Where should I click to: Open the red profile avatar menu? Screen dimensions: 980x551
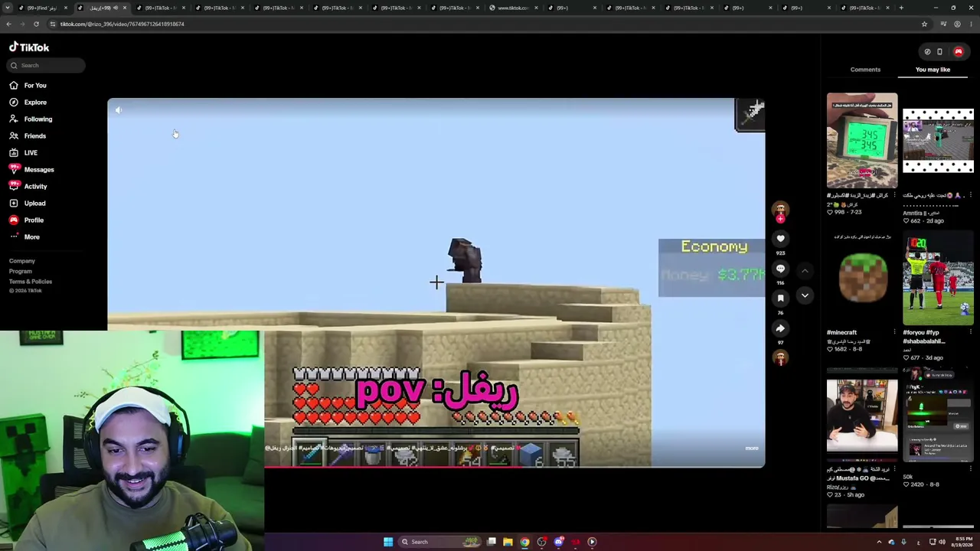(958, 52)
